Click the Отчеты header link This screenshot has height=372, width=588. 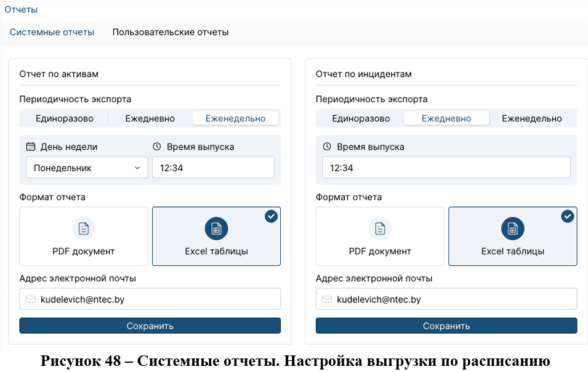pyautogui.click(x=21, y=9)
